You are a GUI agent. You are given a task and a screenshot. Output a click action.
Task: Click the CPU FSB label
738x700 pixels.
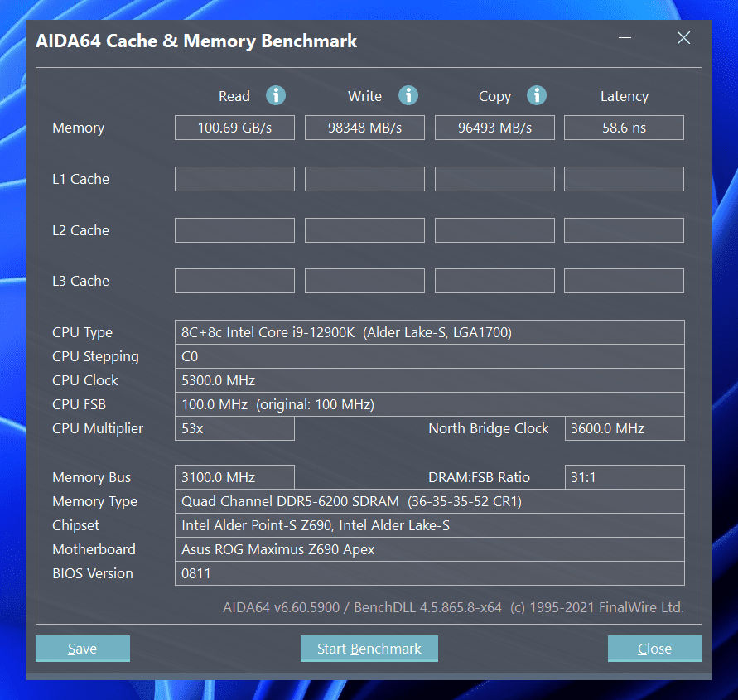click(79, 404)
